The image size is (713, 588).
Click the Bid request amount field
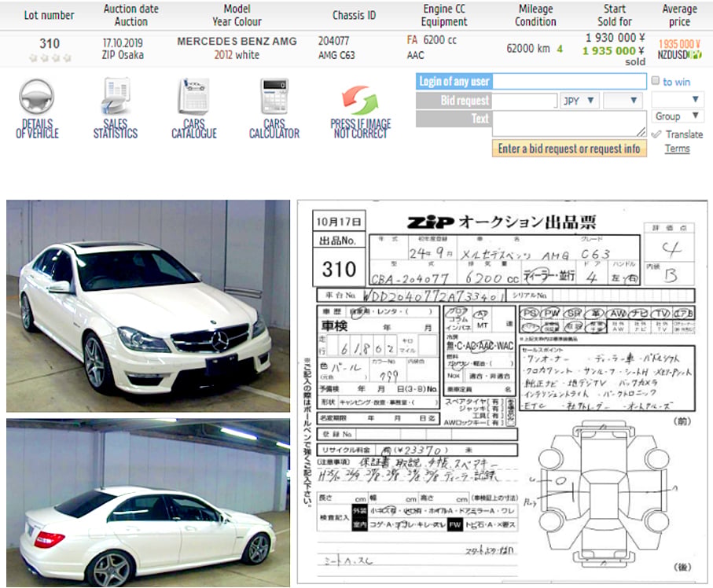(524, 101)
